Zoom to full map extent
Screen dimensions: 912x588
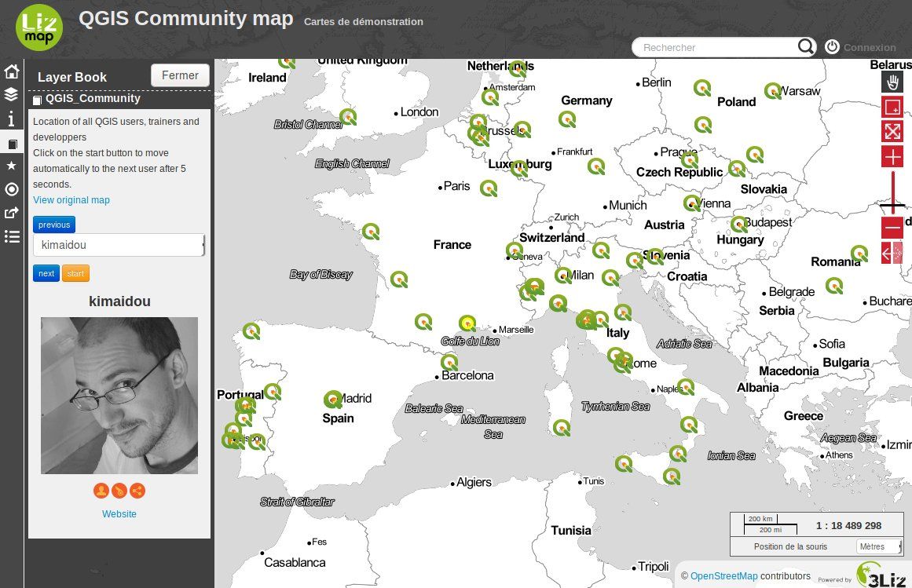coord(892,131)
